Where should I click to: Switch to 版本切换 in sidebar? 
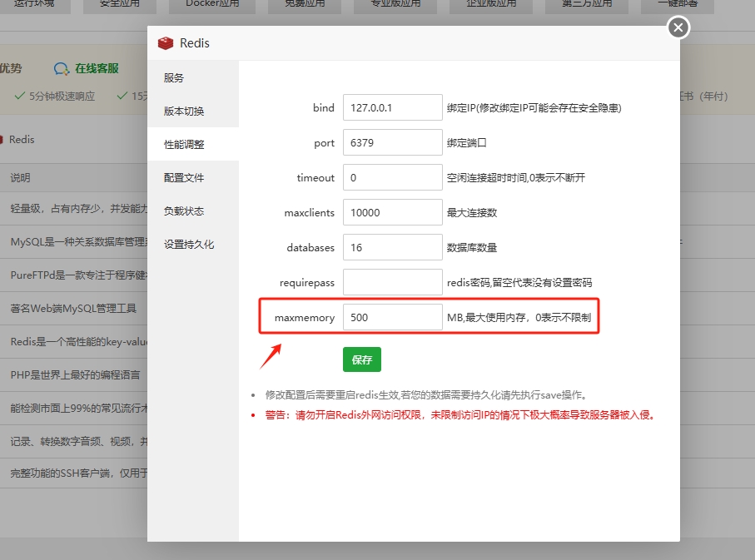(x=184, y=112)
